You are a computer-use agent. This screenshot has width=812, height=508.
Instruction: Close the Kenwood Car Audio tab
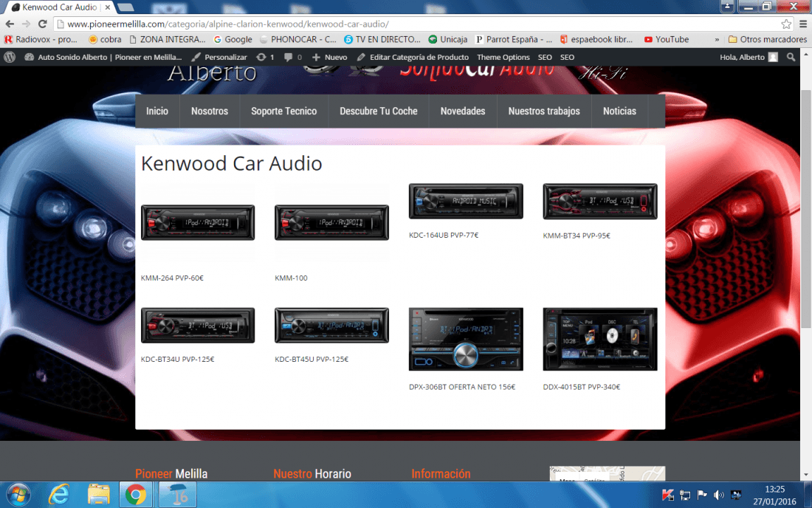pos(107,7)
